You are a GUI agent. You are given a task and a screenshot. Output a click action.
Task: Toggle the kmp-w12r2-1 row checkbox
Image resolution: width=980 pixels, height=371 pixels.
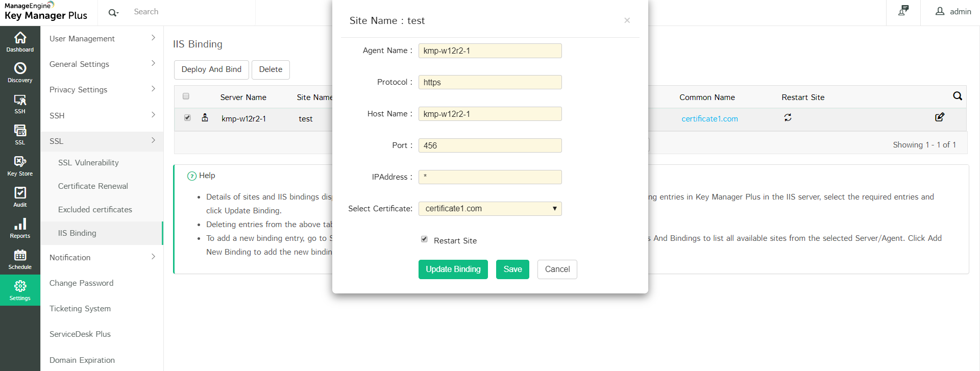[187, 118]
